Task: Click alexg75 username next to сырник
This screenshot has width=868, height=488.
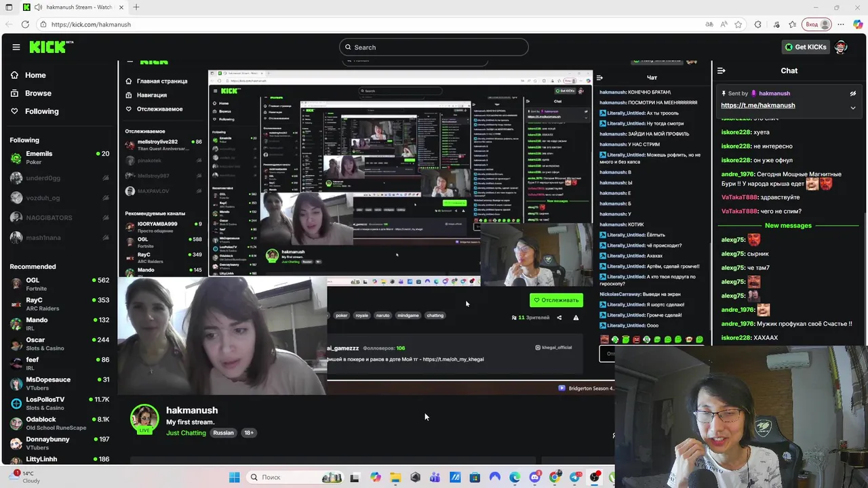Action: pyautogui.click(x=733, y=253)
